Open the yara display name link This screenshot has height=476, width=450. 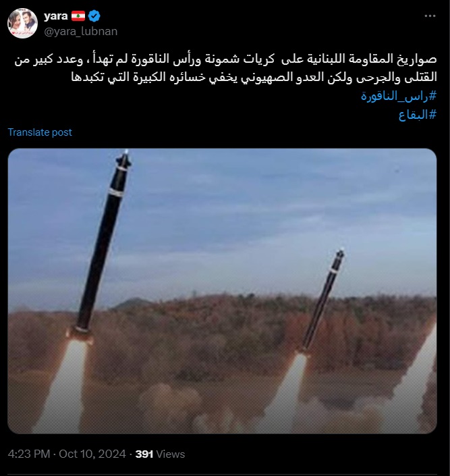[56, 16]
